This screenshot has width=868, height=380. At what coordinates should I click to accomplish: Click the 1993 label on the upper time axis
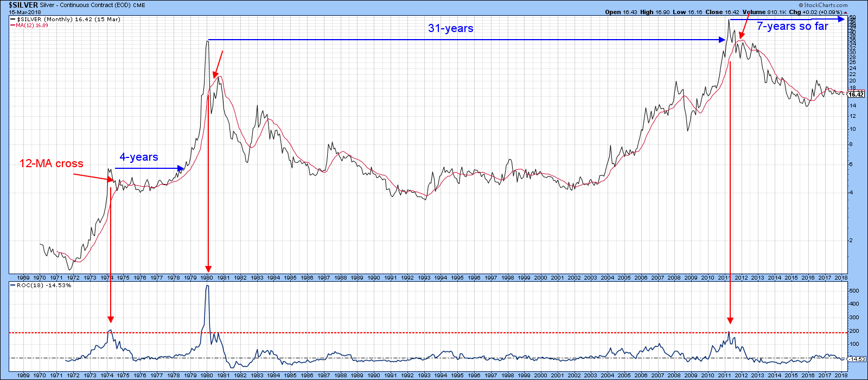coord(424,277)
